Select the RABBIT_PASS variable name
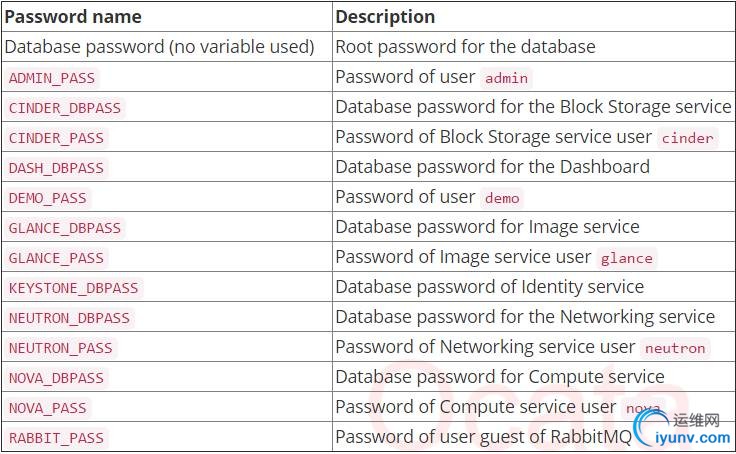The width and height of the screenshot is (736, 454). pyautogui.click(x=56, y=438)
